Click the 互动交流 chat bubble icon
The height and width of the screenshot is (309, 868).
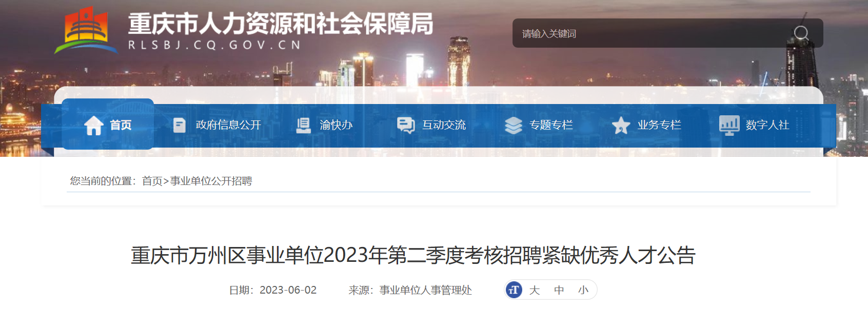coord(406,126)
